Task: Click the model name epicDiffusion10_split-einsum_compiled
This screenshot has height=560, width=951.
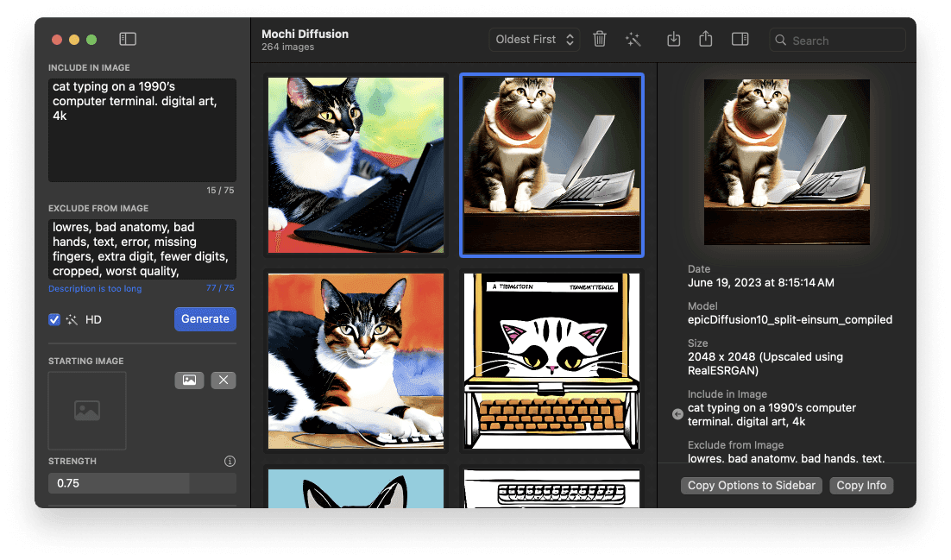Action: pos(790,320)
